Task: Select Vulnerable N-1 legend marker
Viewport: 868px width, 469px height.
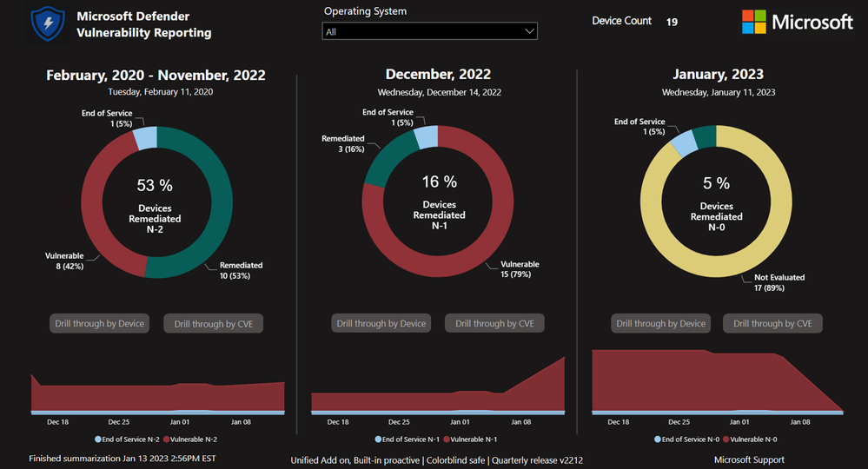Action: click(x=447, y=439)
